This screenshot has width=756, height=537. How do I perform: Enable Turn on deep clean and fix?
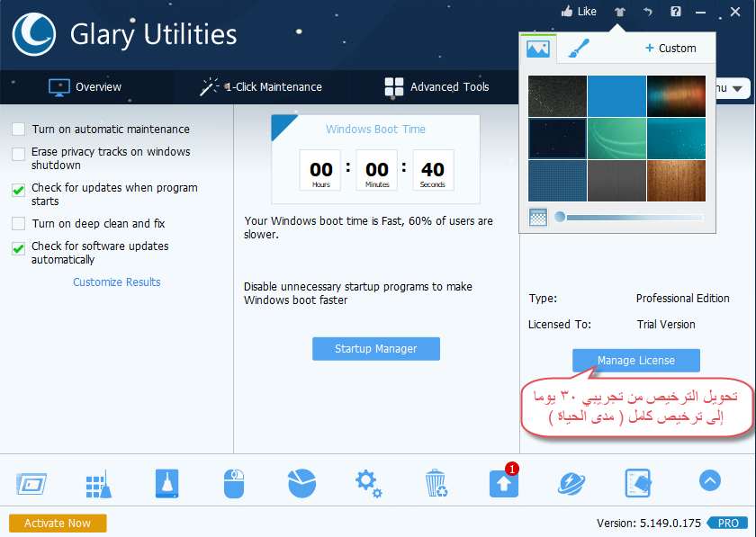(18, 224)
